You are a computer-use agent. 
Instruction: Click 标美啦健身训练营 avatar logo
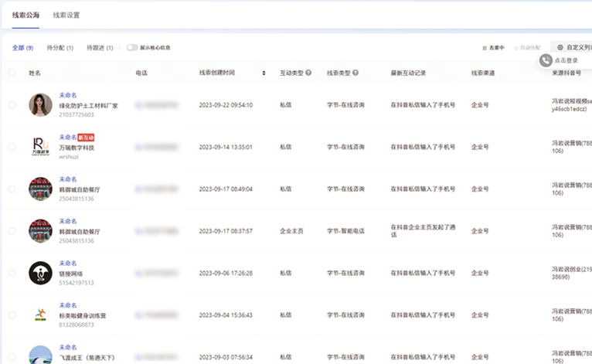tap(40, 315)
